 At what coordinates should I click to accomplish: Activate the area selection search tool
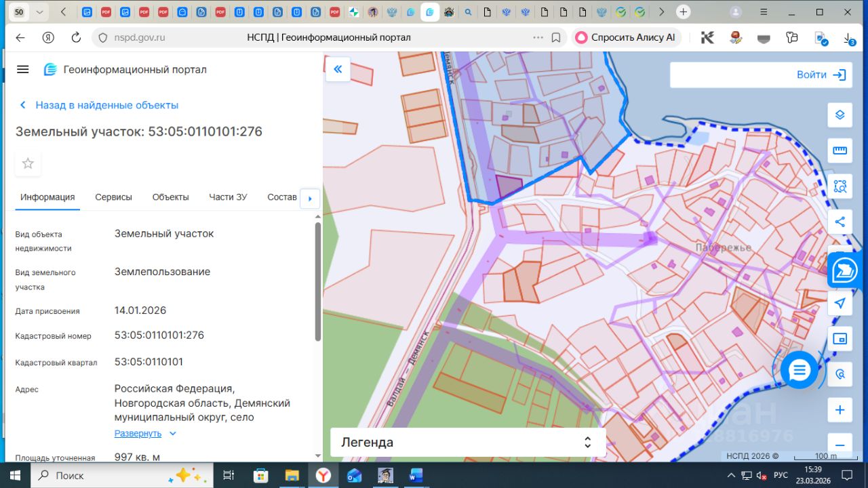coord(840,186)
